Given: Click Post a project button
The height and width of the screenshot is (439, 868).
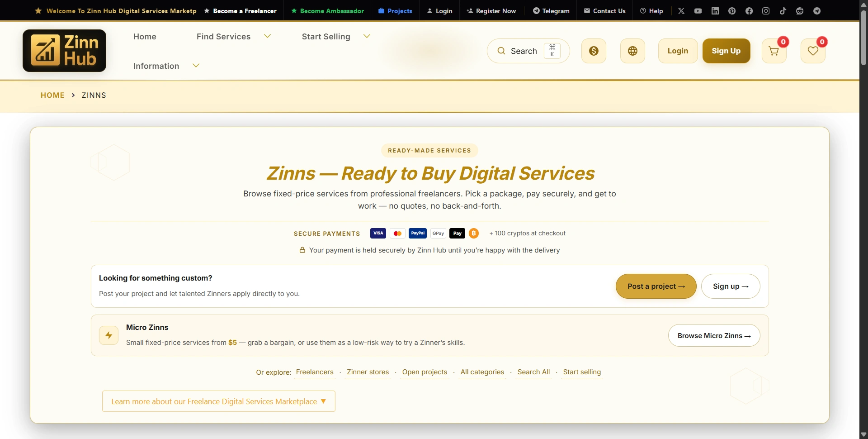Looking at the screenshot, I should 656,286.
